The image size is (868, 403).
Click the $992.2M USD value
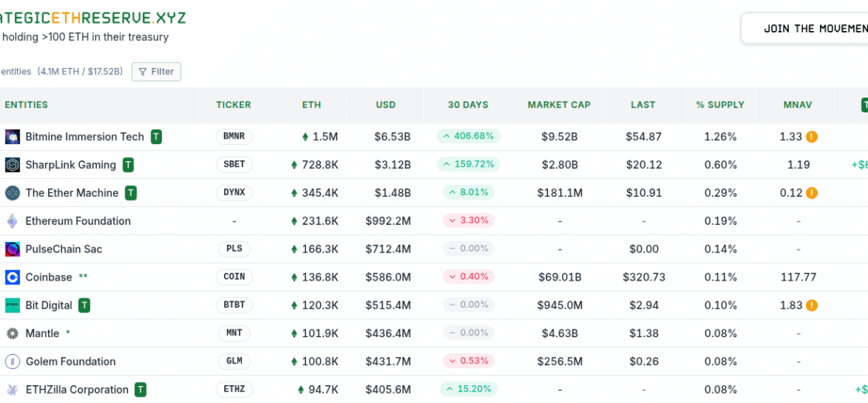click(388, 221)
